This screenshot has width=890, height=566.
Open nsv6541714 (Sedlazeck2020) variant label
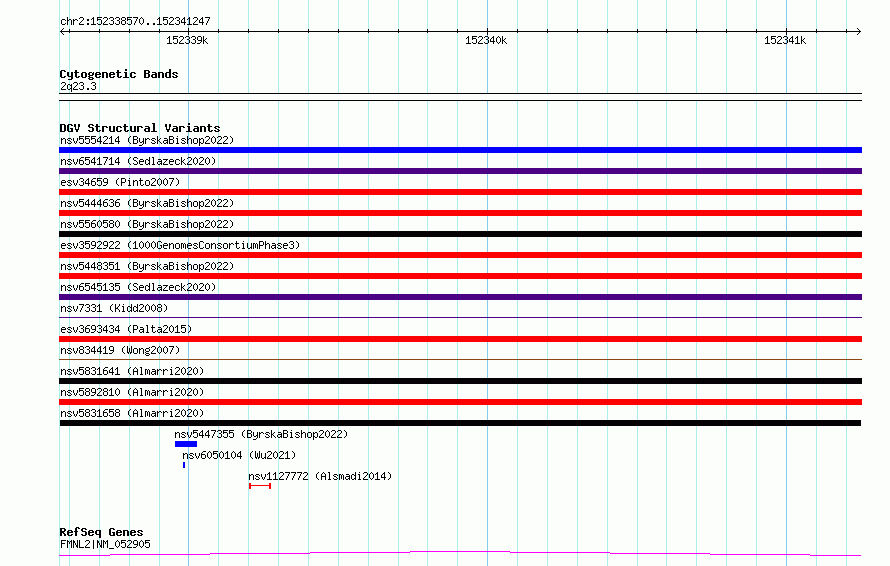138,161
